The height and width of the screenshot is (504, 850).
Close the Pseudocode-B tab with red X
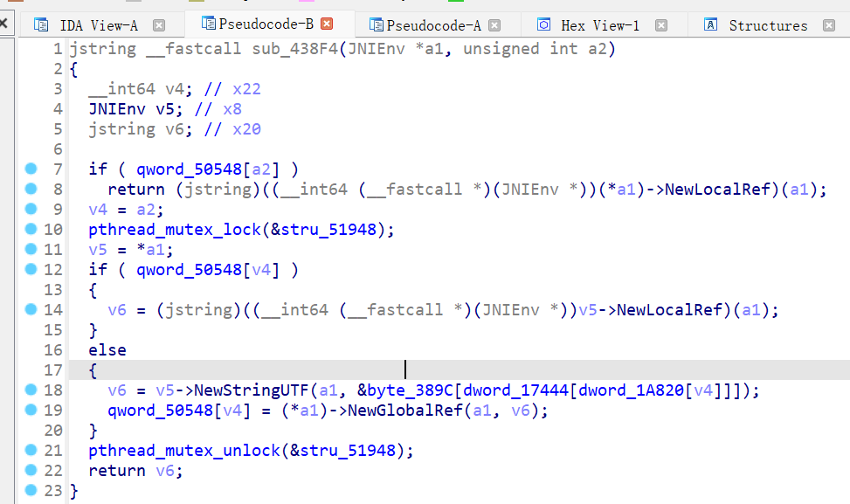pyautogui.click(x=327, y=24)
